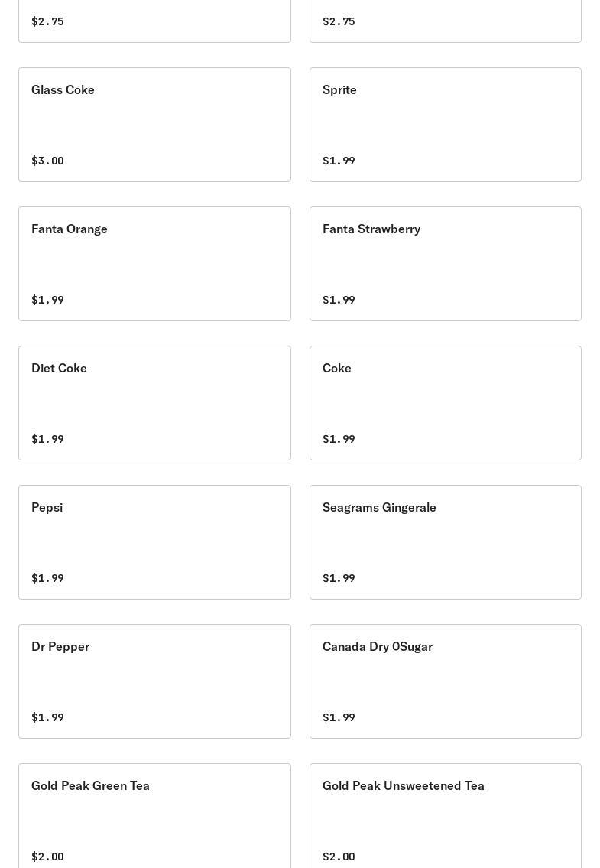Click the $2.00 price under Gold Peak Green Tea
This screenshot has width=600, height=868.
(x=47, y=857)
